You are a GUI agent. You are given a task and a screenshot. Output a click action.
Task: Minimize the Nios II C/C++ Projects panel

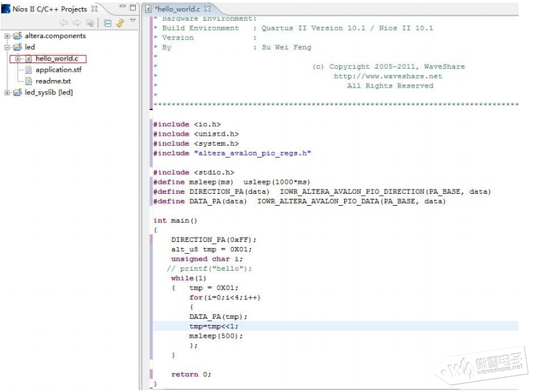click(x=123, y=6)
